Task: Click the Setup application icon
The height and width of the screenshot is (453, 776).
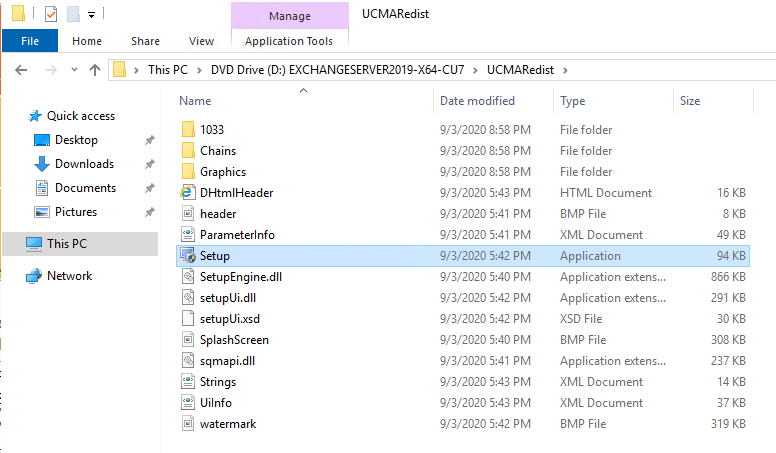Action: click(x=188, y=256)
